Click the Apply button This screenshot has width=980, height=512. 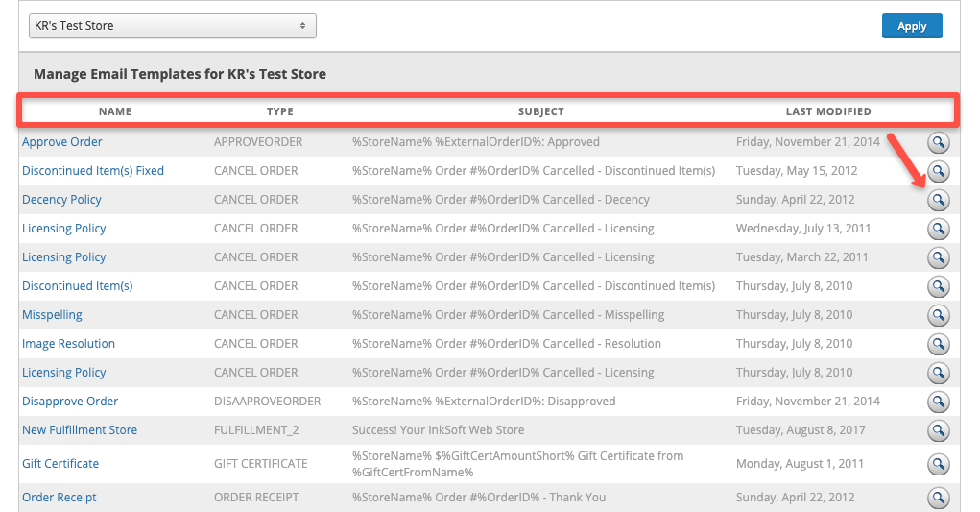911,26
